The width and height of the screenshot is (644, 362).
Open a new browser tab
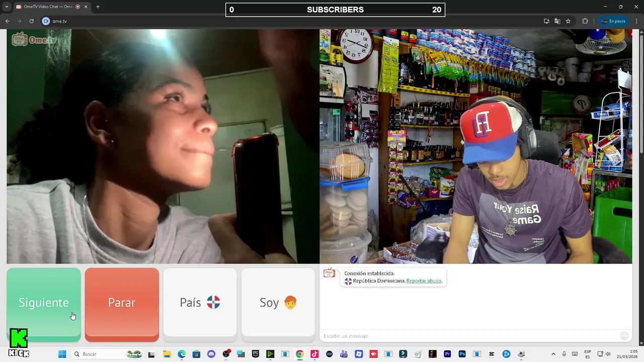pos(98,7)
